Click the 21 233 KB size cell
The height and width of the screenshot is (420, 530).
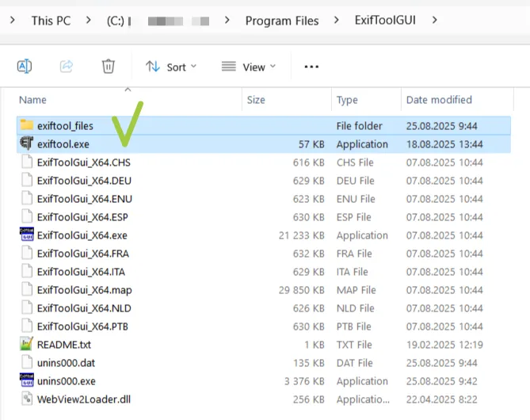pyautogui.click(x=302, y=235)
